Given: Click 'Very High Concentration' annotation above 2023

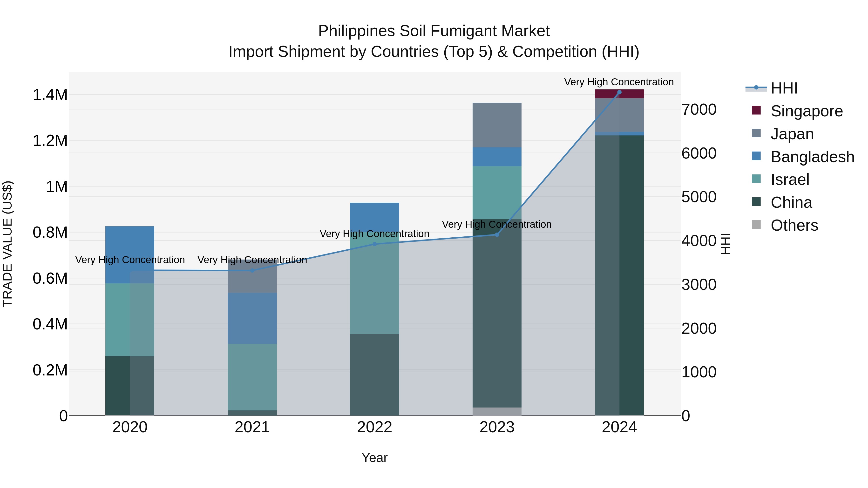Looking at the screenshot, I should click(x=497, y=224).
